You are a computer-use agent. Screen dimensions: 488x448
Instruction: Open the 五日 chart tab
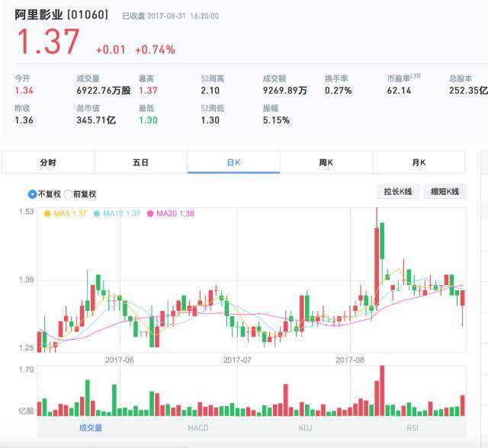point(140,162)
